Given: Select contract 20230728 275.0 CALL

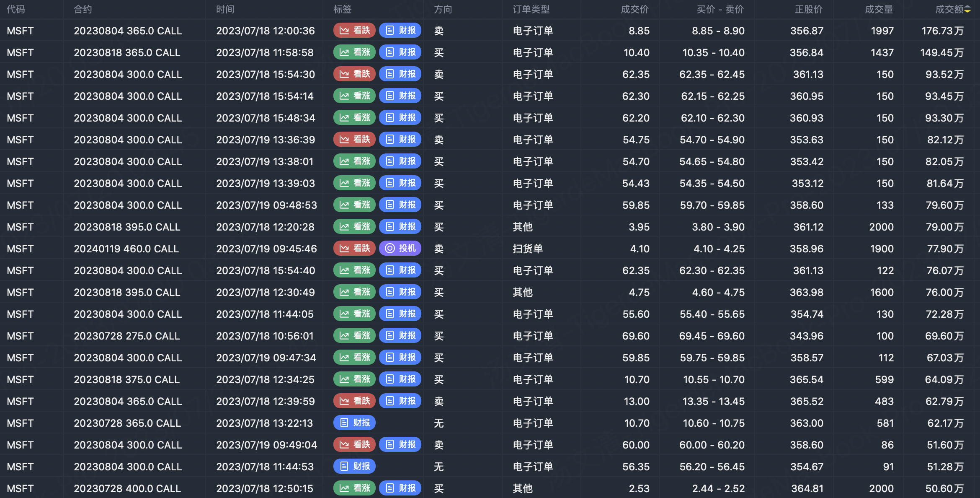Looking at the screenshot, I should click(x=127, y=336).
